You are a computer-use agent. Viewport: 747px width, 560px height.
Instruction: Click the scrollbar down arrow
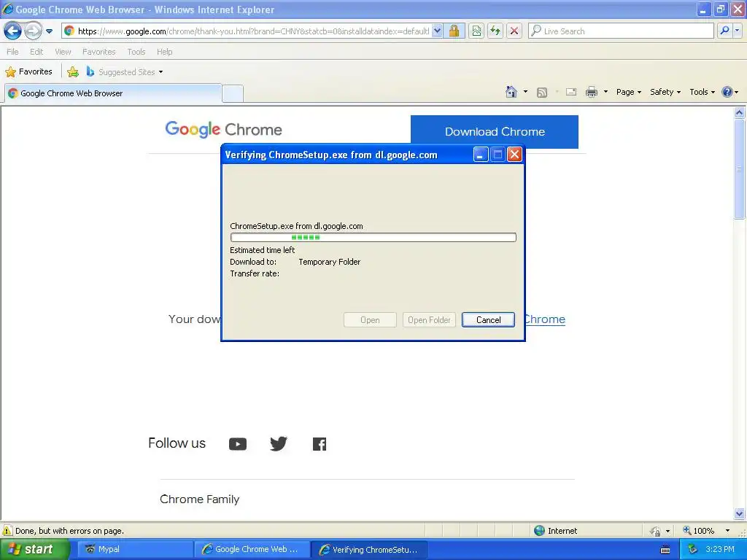click(740, 513)
